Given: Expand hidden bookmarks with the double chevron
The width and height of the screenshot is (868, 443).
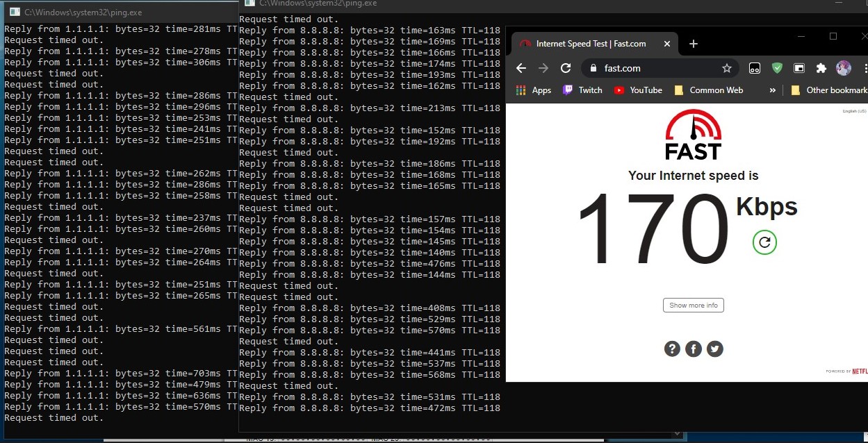Looking at the screenshot, I should click(772, 90).
